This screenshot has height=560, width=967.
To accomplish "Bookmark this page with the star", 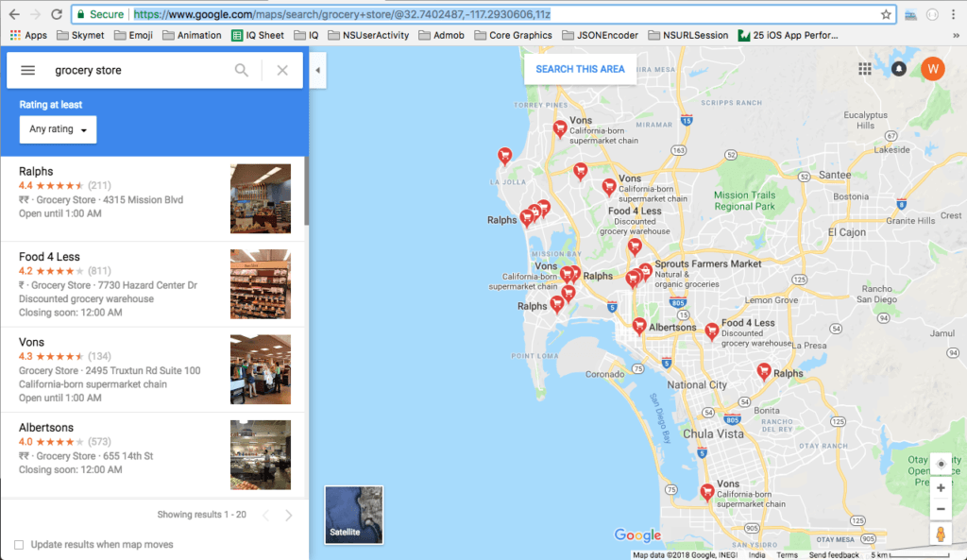I will [x=886, y=14].
